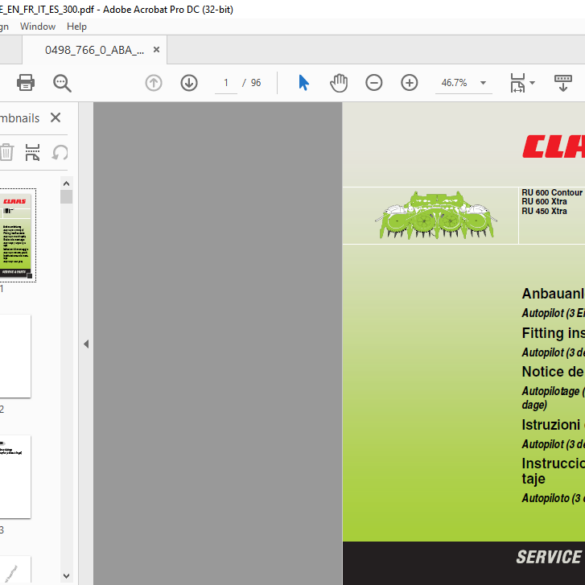
Task: Open the Window menu
Action: pyautogui.click(x=38, y=26)
